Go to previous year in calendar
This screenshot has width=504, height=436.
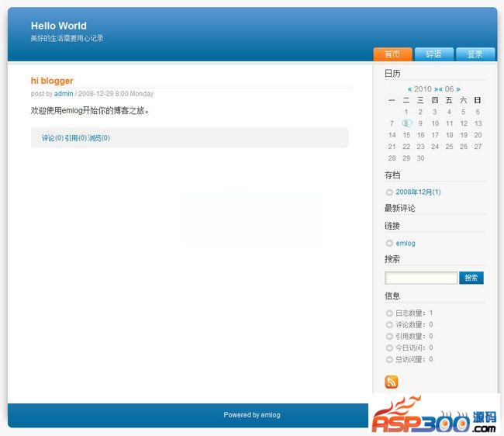pyautogui.click(x=410, y=89)
